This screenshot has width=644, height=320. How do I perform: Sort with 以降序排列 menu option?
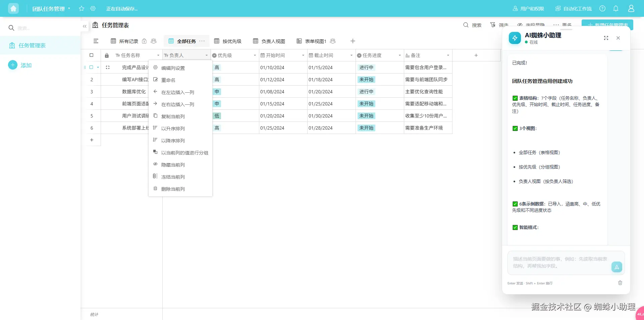[180, 140]
